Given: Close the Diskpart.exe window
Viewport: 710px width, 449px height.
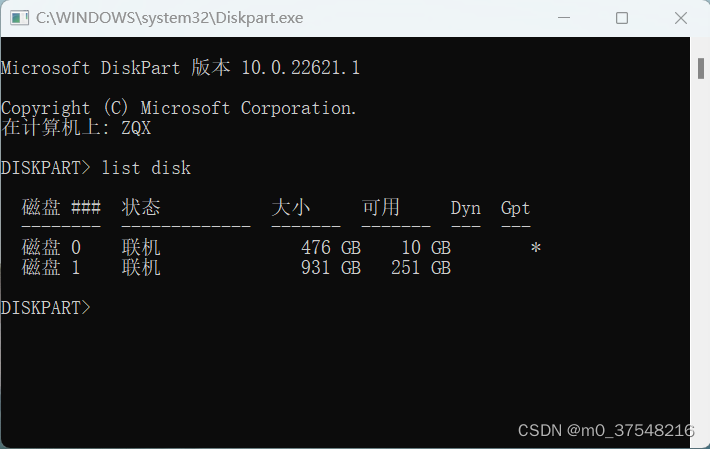Looking at the screenshot, I should point(681,18).
